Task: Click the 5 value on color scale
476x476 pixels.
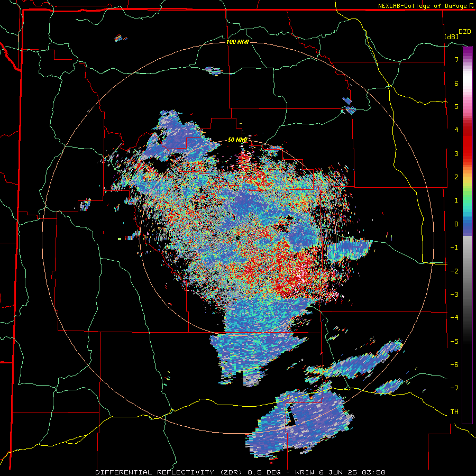Action: (x=456, y=106)
